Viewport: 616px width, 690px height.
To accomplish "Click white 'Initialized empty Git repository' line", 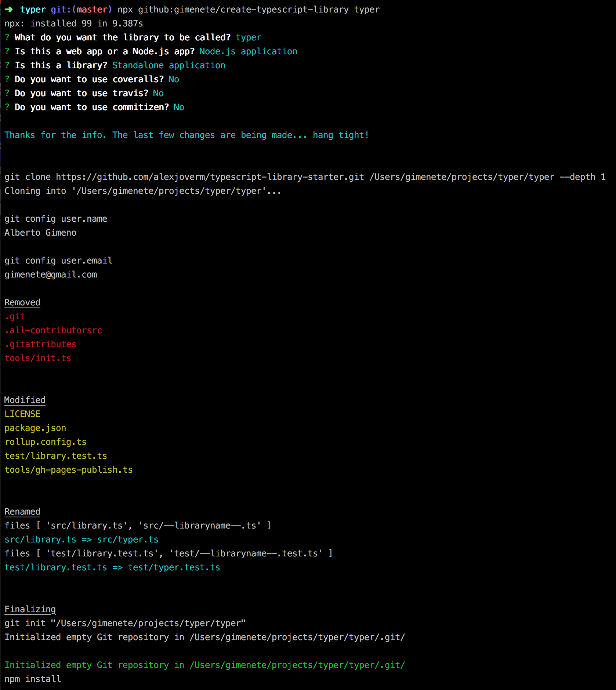I will pyautogui.click(x=205, y=637).
